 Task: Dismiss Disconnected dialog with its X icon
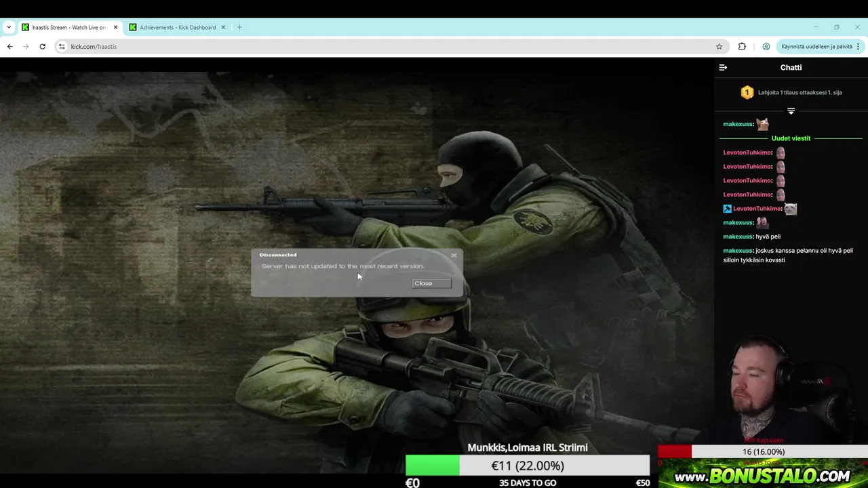(x=454, y=256)
